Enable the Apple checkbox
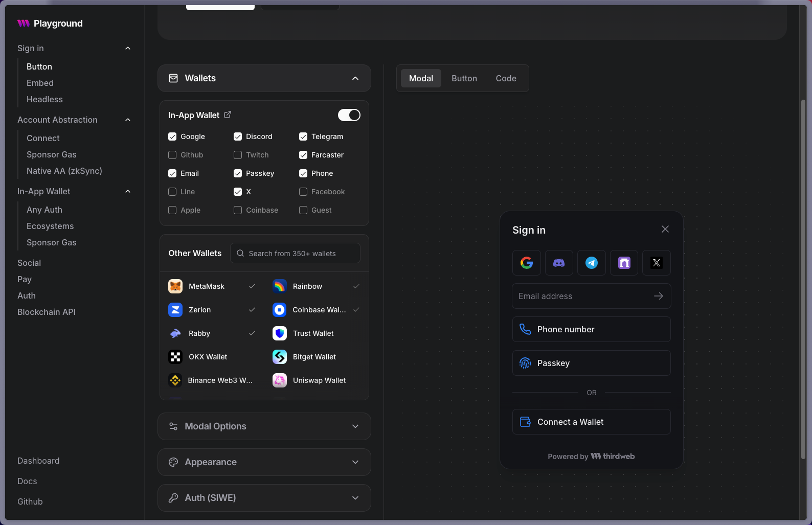The image size is (812, 525). tap(172, 210)
